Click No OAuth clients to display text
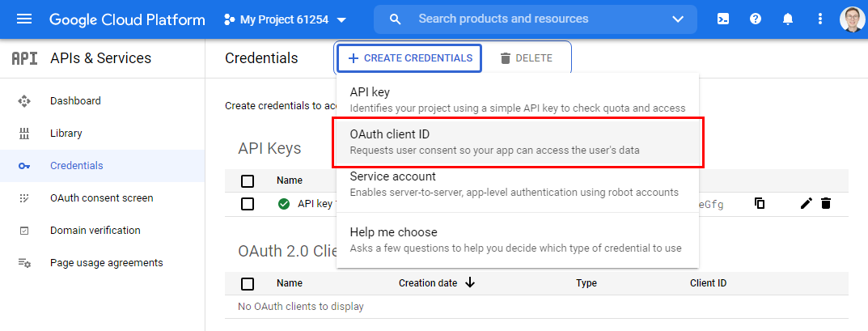 [x=301, y=306]
